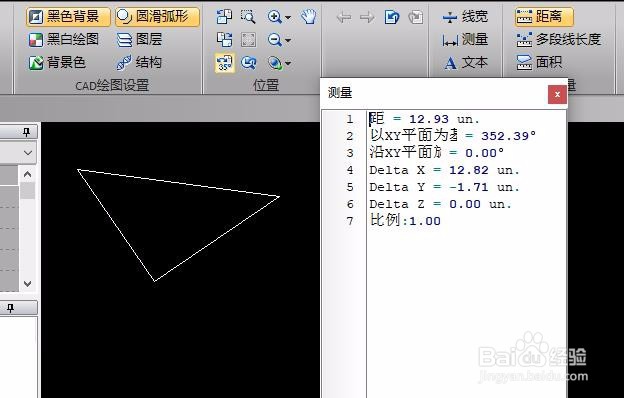Screen dimensions: 624x398
Task: Open the left panel dropdown chevron
Action: 28,153
